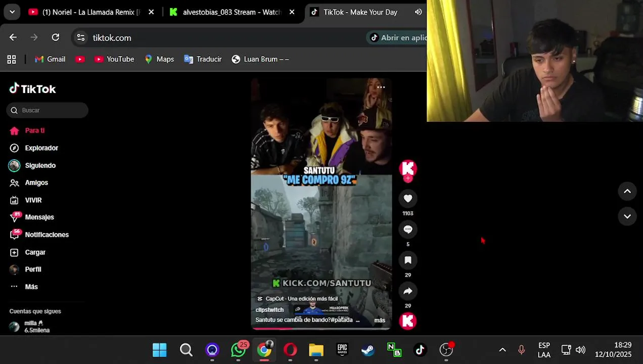The image size is (643, 364).
Task: Toggle microphone icon in system tray
Action: tap(521, 350)
